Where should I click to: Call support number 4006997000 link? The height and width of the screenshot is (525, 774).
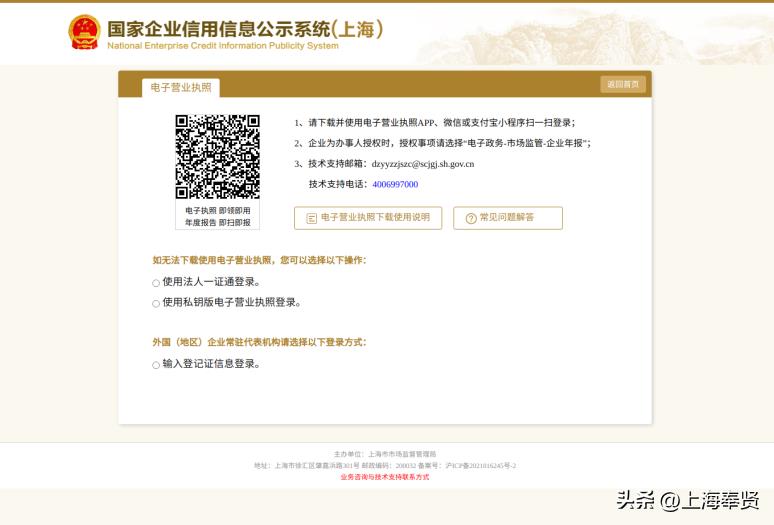395,184
